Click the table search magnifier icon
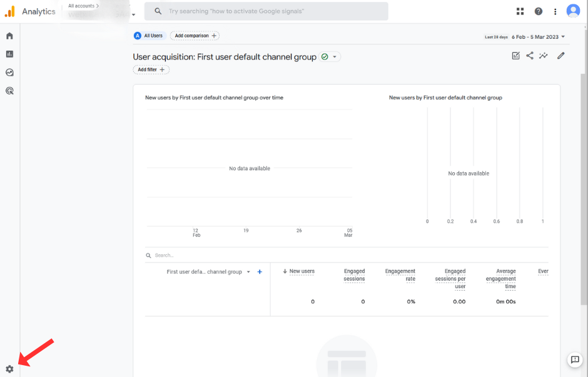Screen dimensions: 588x377 point(148,256)
